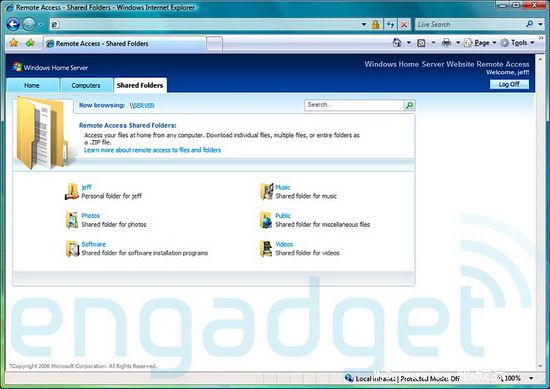Expand the Feeds dropdown arrow
The width and height of the screenshot is (550, 389).
(433, 43)
